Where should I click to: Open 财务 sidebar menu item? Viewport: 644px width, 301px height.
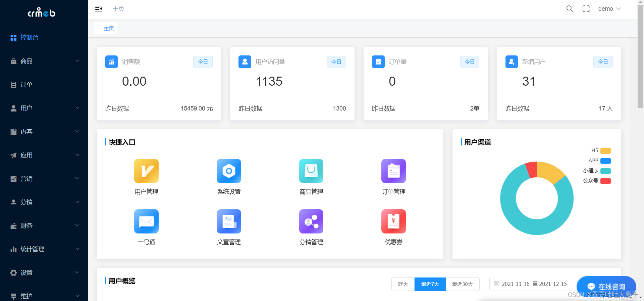[x=44, y=226]
